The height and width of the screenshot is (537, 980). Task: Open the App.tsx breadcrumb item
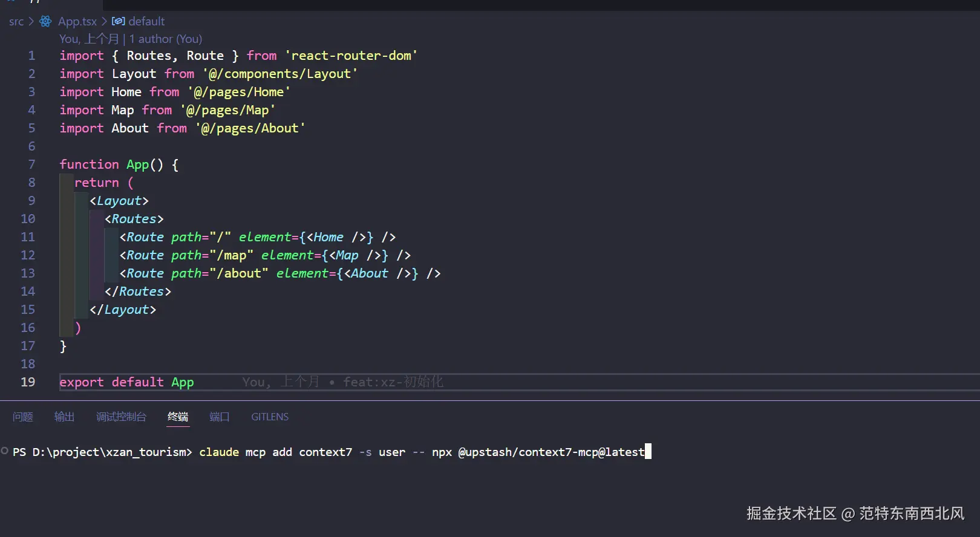(77, 22)
